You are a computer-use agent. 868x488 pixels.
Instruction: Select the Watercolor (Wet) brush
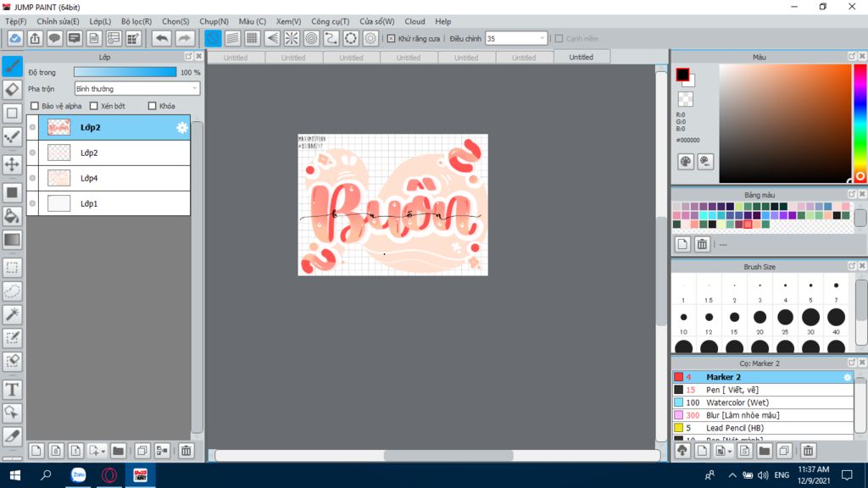(763, 402)
